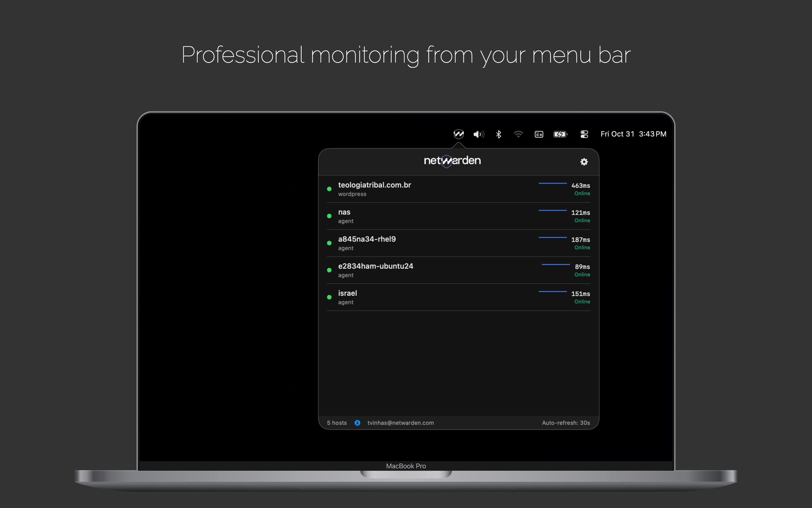The height and width of the screenshot is (508, 812).
Task: Click the green status dot for a845na34-rhel9
Action: [329, 243]
